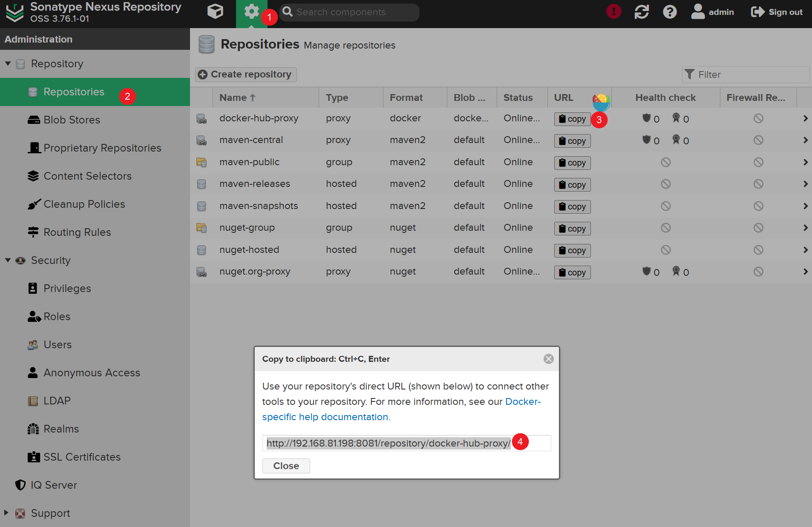This screenshot has height=527, width=812.
Task: Open maven-central row chevron
Action: tap(805, 140)
